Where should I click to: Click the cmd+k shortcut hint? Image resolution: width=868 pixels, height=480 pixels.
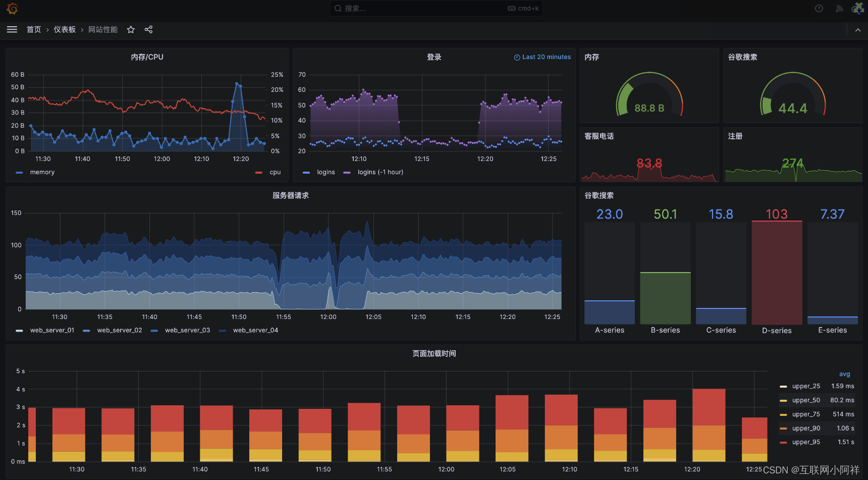pyautogui.click(x=523, y=9)
